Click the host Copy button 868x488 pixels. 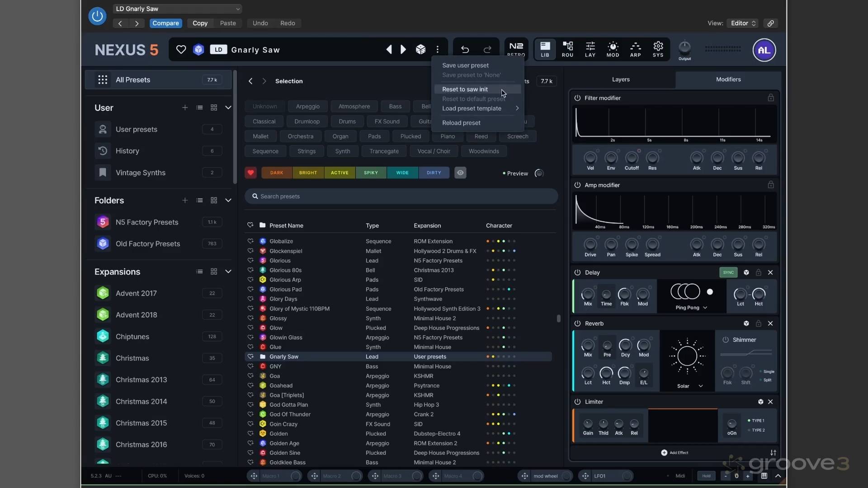click(x=200, y=23)
